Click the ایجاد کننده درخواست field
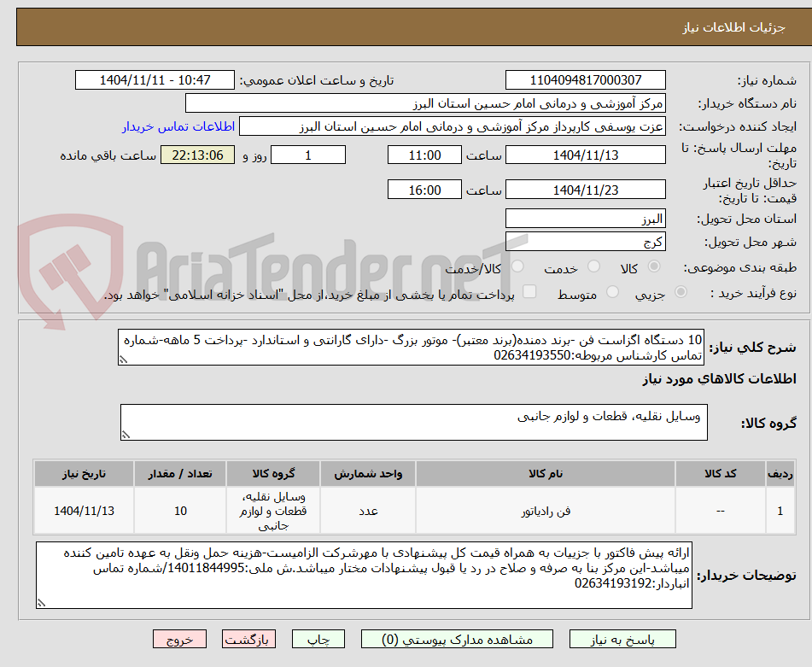 click(x=453, y=126)
